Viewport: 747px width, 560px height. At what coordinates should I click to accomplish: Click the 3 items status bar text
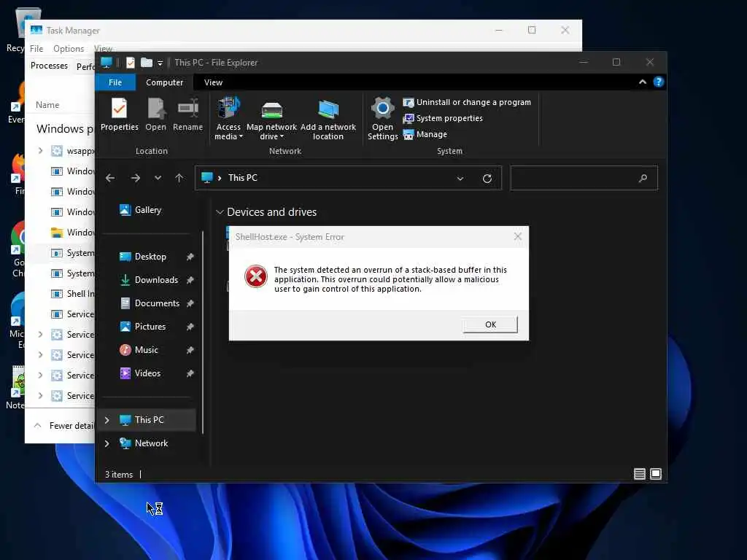pyautogui.click(x=119, y=474)
